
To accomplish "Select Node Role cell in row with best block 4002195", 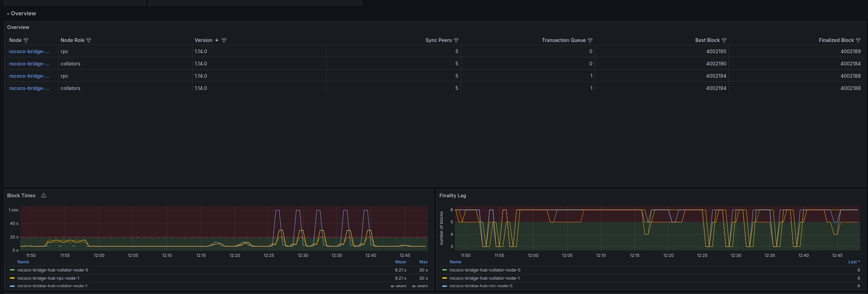I will point(125,51).
